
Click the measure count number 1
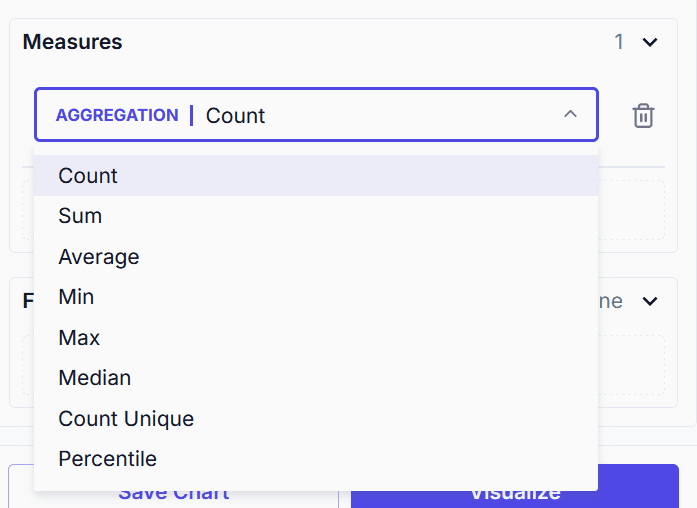pos(619,42)
